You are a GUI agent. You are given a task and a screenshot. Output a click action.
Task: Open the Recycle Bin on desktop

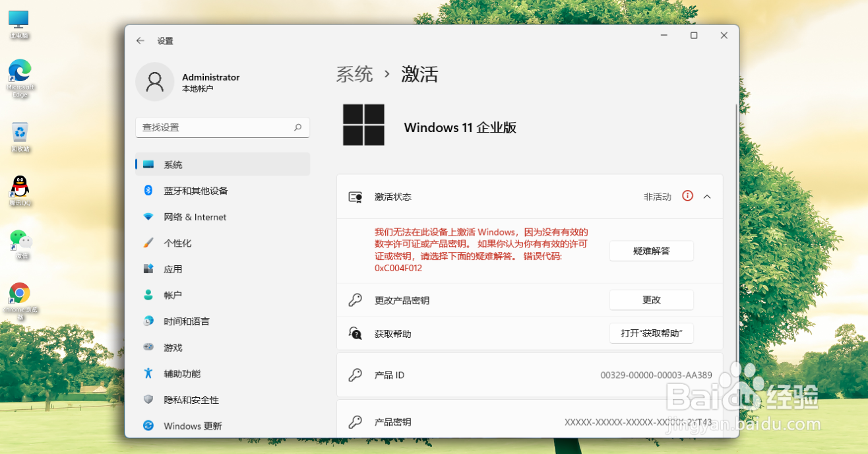coord(20,137)
